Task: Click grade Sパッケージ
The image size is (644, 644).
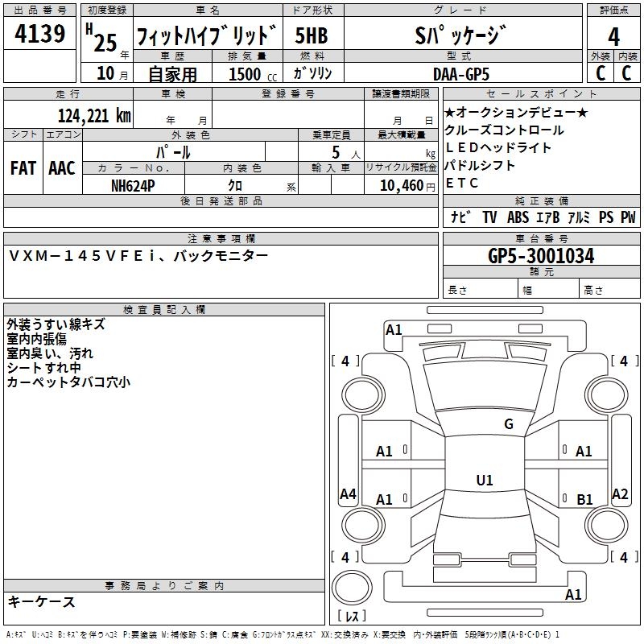Action: point(460,35)
